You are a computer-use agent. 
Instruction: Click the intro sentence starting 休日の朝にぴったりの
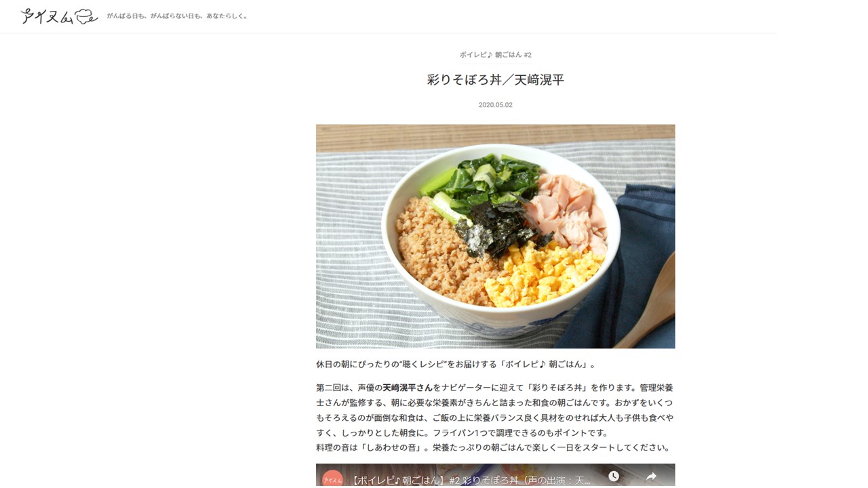[456, 365]
